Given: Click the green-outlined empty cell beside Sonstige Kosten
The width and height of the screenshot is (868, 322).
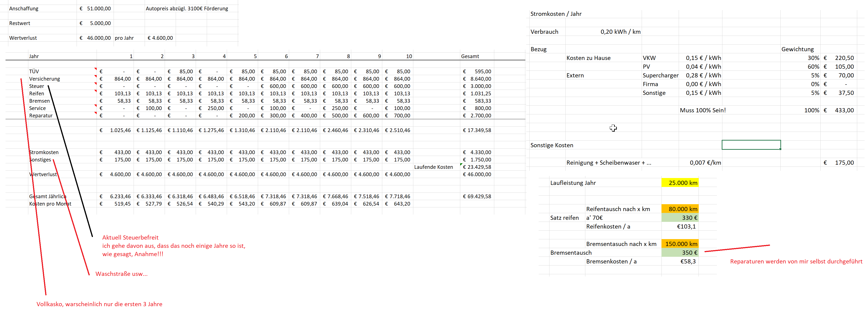Looking at the screenshot, I should (x=751, y=145).
